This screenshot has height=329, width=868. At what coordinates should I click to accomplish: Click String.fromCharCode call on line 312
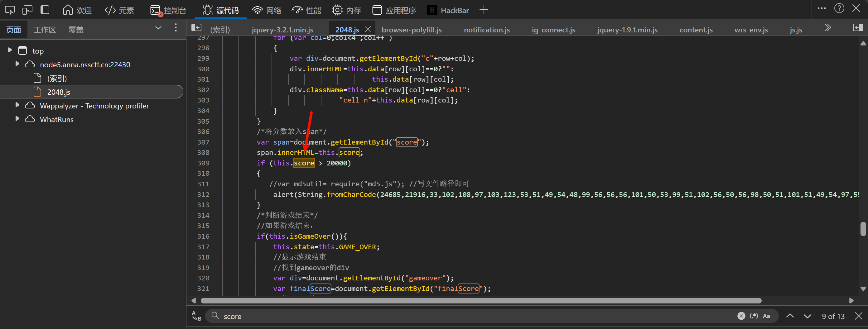click(x=337, y=195)
